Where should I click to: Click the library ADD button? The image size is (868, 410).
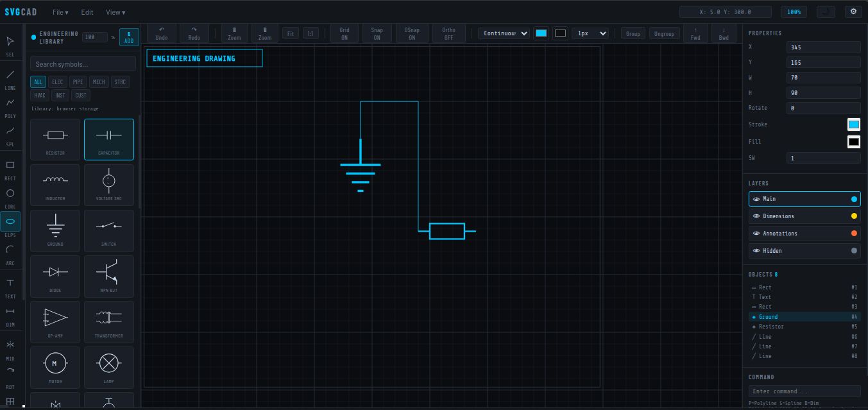129,37
